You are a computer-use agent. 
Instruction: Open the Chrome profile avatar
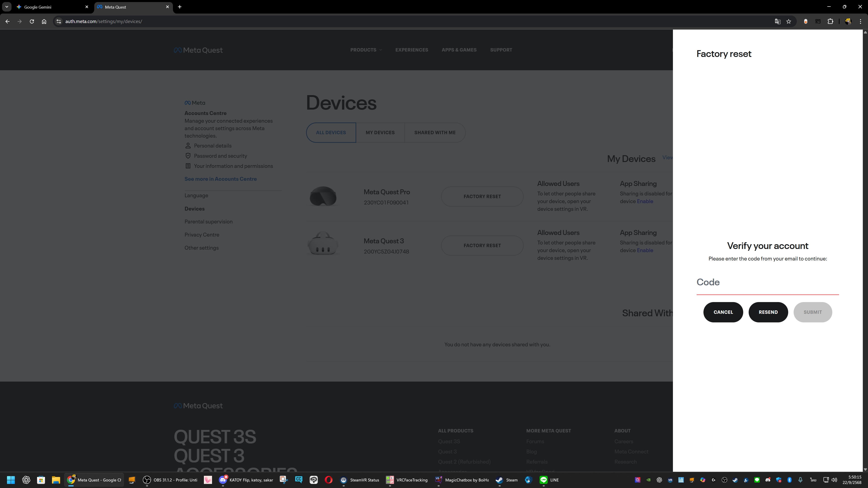coord(848,21)
